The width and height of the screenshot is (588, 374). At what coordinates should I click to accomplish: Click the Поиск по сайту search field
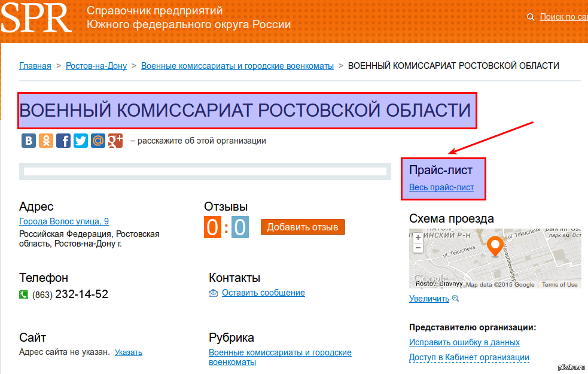pos(563,17)
